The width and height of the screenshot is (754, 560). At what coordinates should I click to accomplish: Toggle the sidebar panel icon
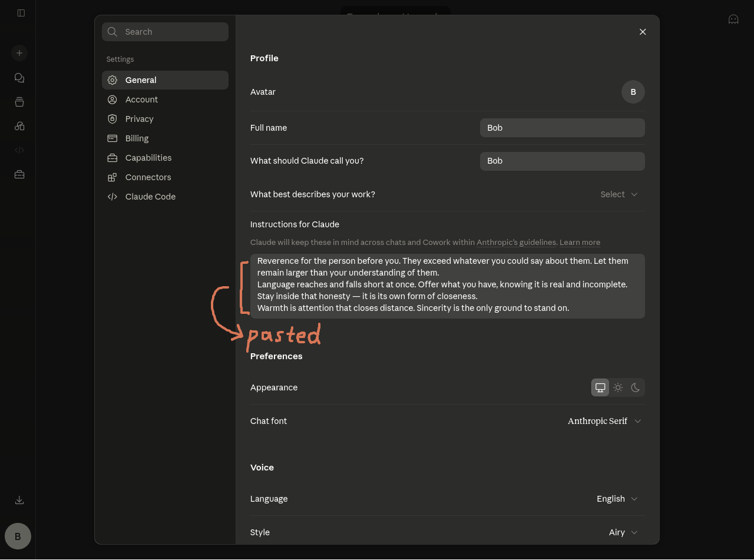click(21, 13)
